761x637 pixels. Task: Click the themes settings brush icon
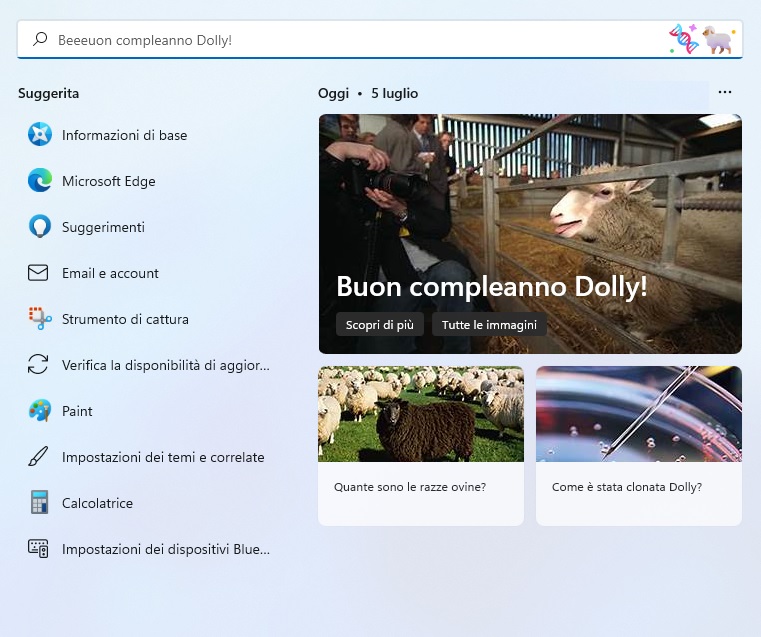[38, 457]
